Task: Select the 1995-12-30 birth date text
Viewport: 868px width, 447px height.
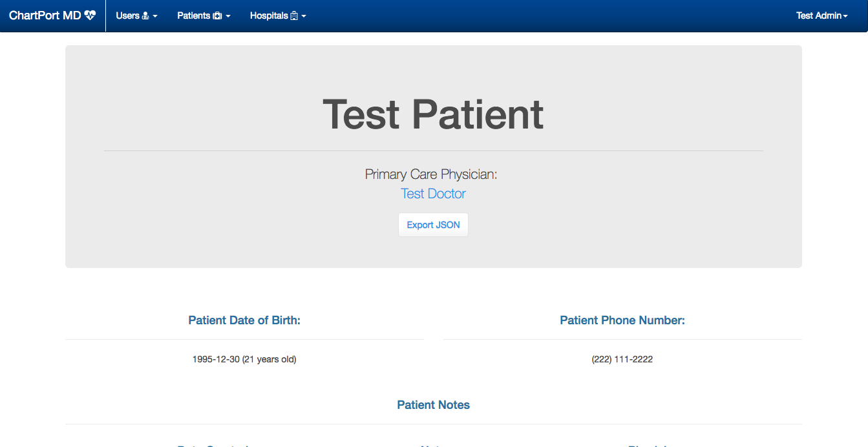Action: [x=216, y=359]
